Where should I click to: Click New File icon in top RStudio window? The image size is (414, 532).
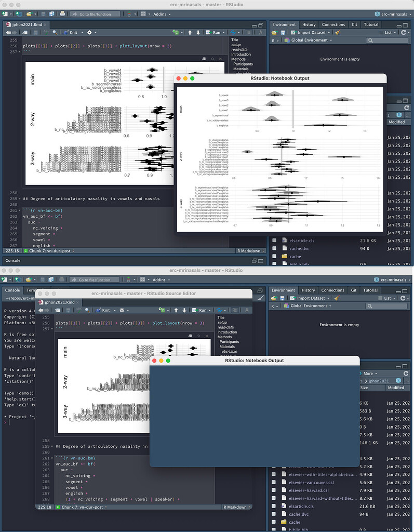coord(5,14)
